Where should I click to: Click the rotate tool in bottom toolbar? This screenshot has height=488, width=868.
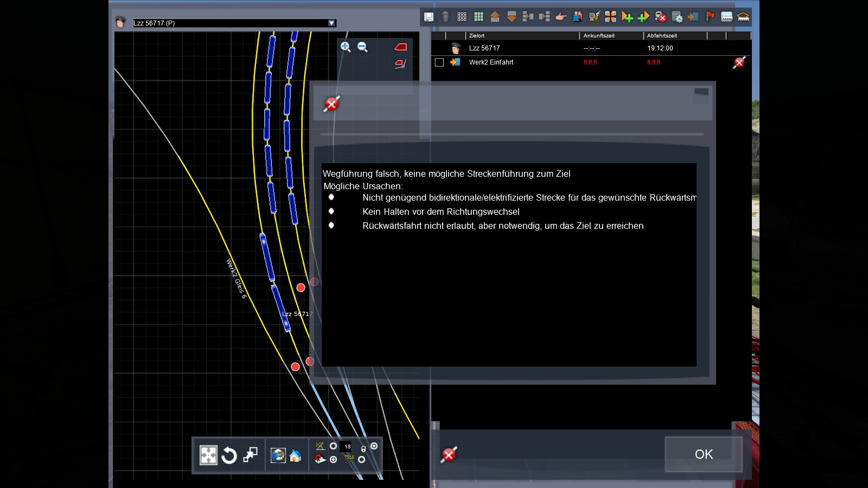click(x=229, y=455)
